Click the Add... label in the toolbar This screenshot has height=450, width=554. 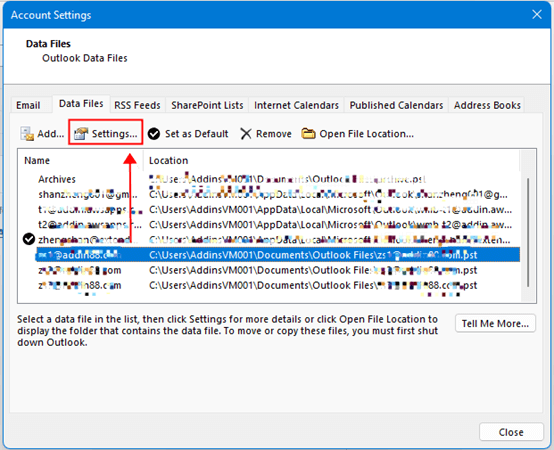[x=51, y=134]
